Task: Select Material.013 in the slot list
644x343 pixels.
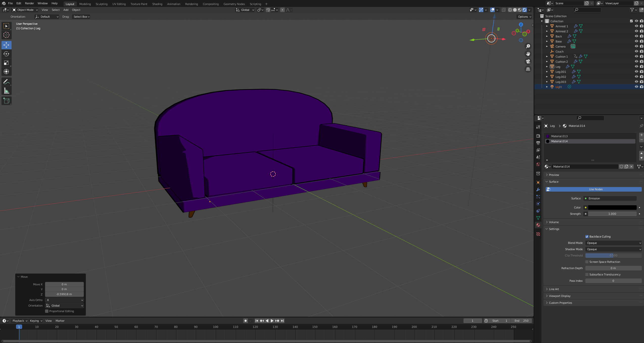Action: [590, 136]
